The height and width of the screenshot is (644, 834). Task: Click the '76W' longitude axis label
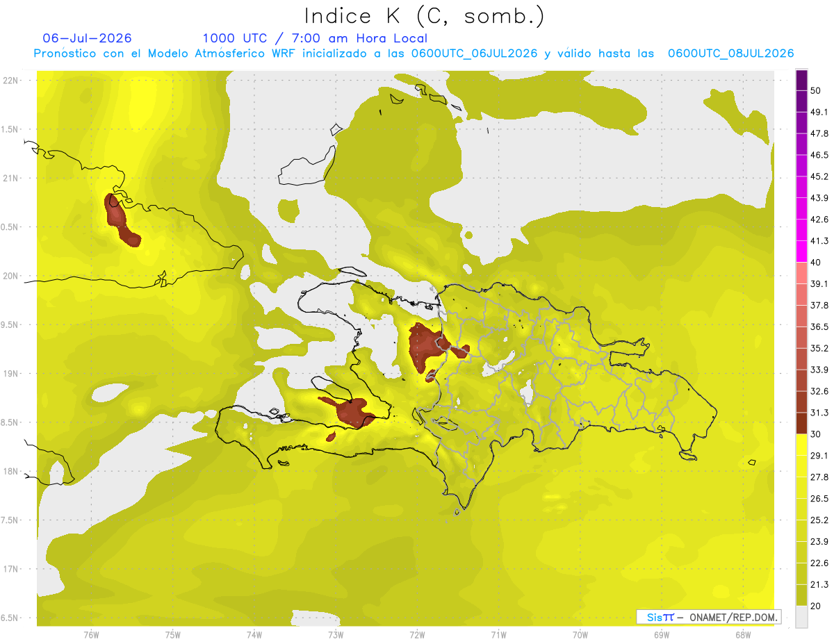pos(91,635)
